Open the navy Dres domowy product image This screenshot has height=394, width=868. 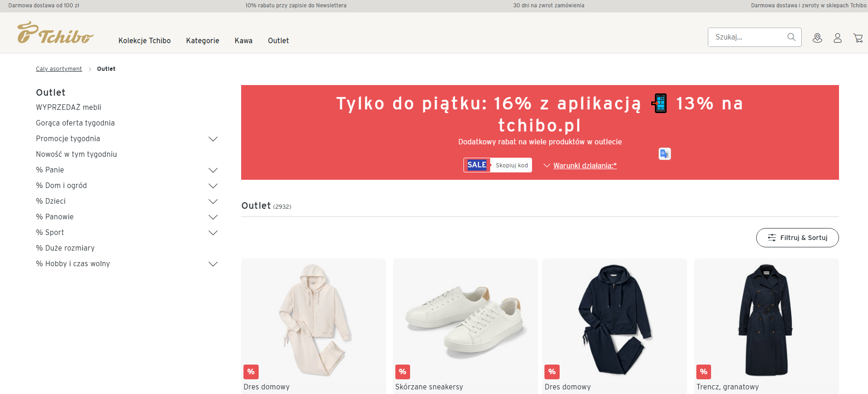614,320
